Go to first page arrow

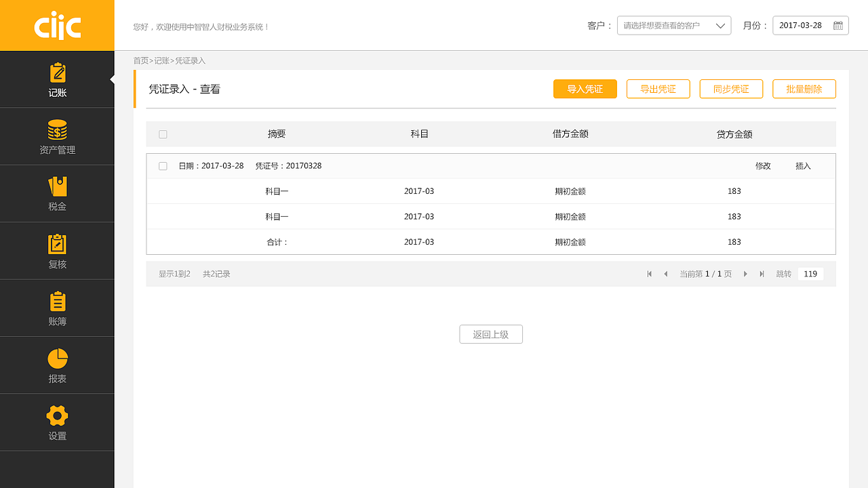650,274
